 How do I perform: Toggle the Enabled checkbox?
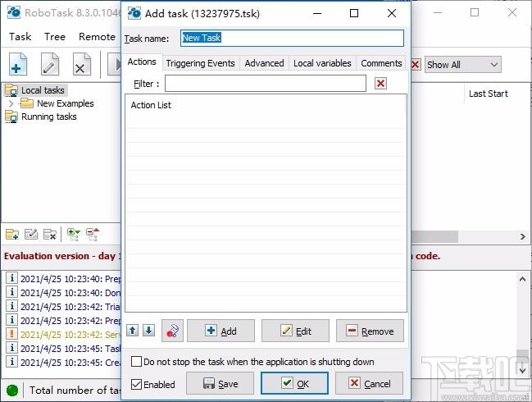pos(136,384)
